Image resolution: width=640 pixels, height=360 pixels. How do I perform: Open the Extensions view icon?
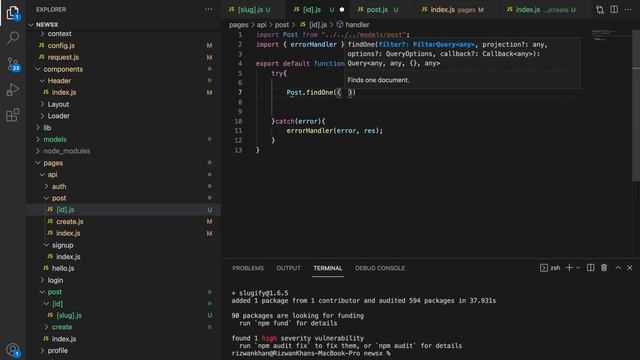pos(13,115)
